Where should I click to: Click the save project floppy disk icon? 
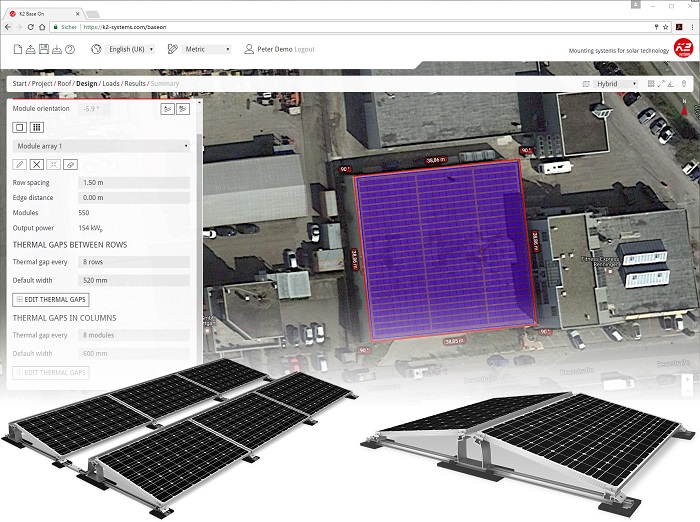(x=44, y=49)
